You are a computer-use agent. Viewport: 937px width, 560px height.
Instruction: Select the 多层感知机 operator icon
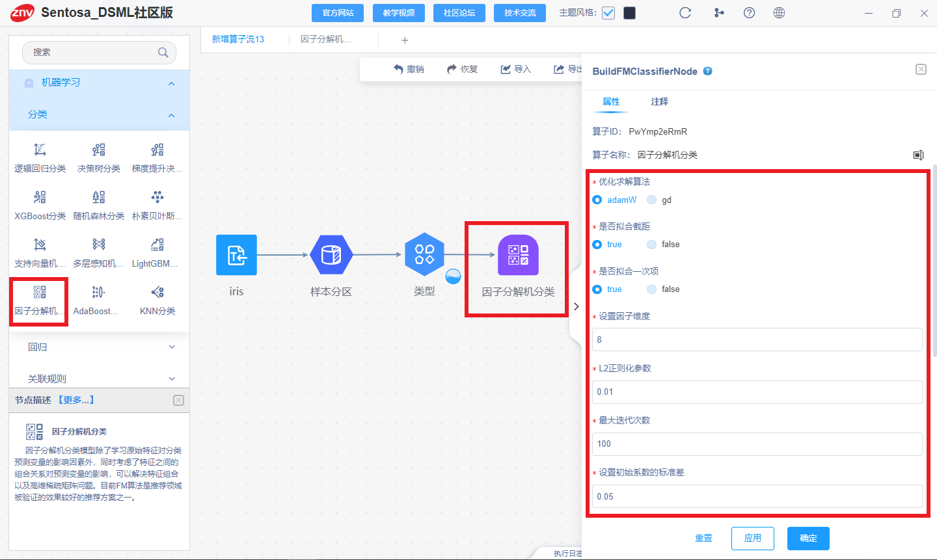pyautogui.click(x=99, y=245)
